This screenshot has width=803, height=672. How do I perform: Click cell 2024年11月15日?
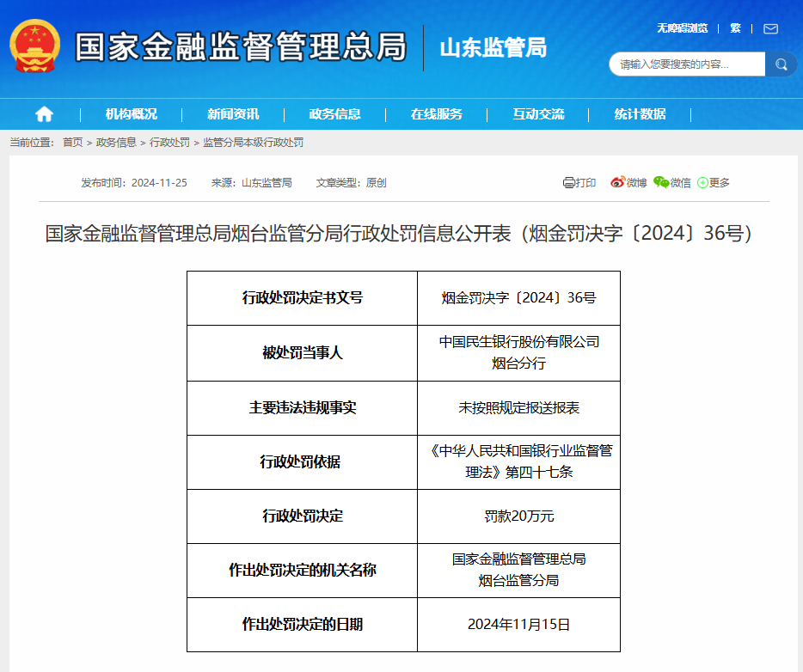(x=518, y=625)
